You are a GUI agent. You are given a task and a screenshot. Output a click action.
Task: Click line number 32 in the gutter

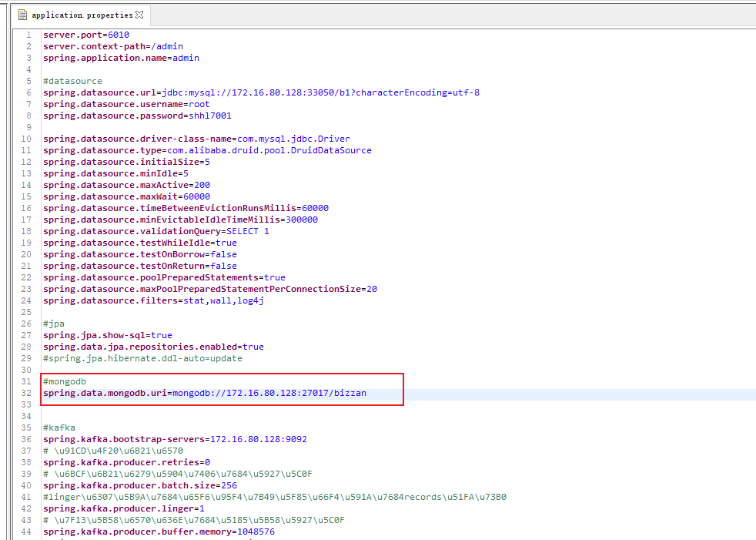pyautogui.click(x=26, y=393)
